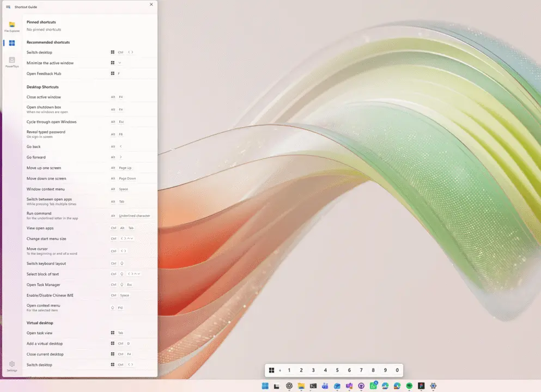This screenshot has height=392, width=541.
Task: Click number 9 in the taskbar overlay
Action: (385, 370)
